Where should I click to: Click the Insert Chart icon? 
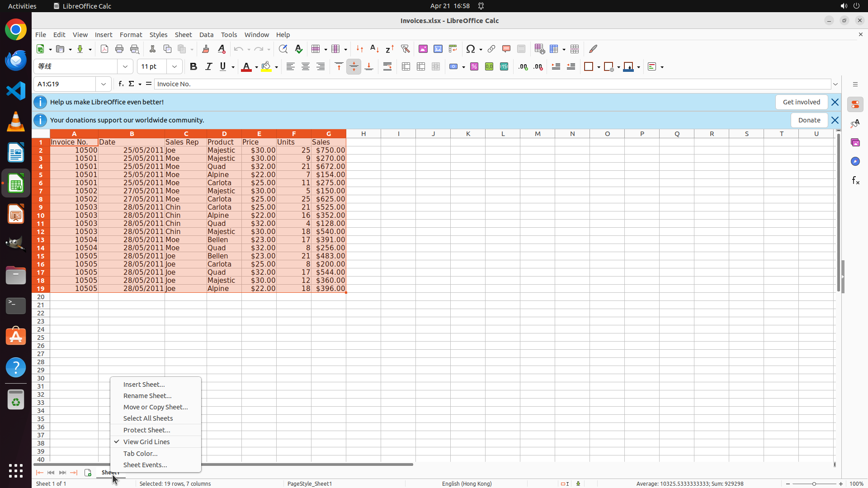[x=438, y=49]
